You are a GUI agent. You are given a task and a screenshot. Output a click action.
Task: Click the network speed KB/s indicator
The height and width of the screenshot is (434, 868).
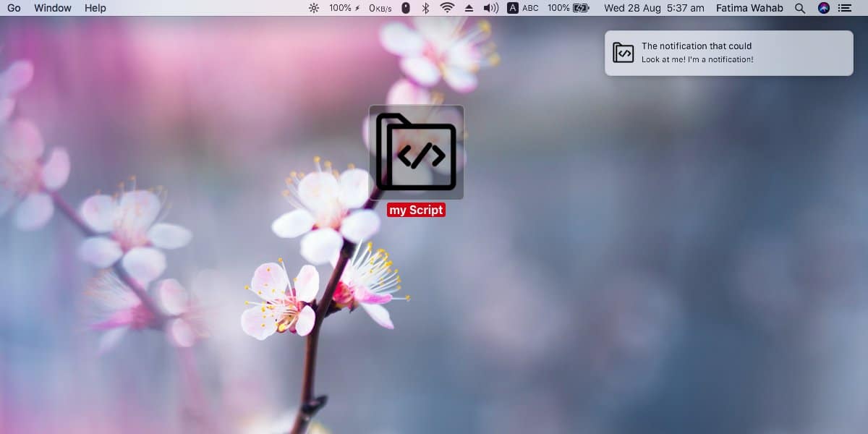click(380, 8)
